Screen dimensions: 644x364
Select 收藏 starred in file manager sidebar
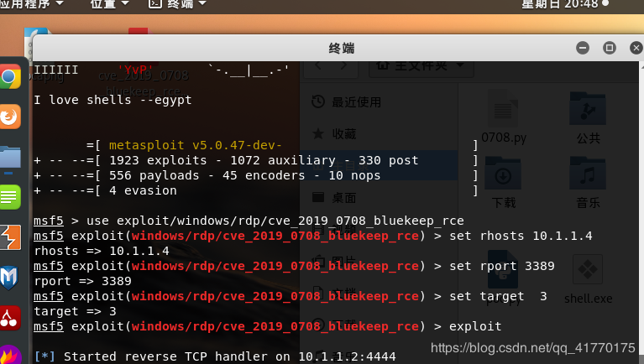[x=343, y=134]
